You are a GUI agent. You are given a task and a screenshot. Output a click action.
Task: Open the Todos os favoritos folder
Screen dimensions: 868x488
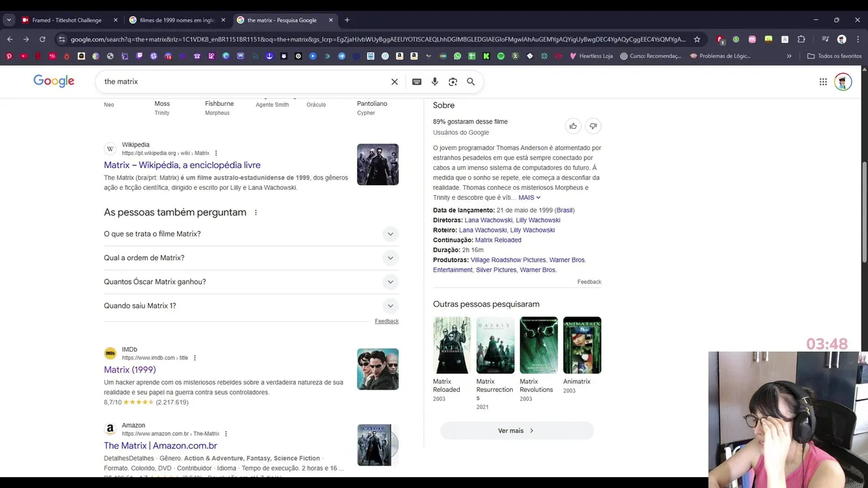[834, 56]
